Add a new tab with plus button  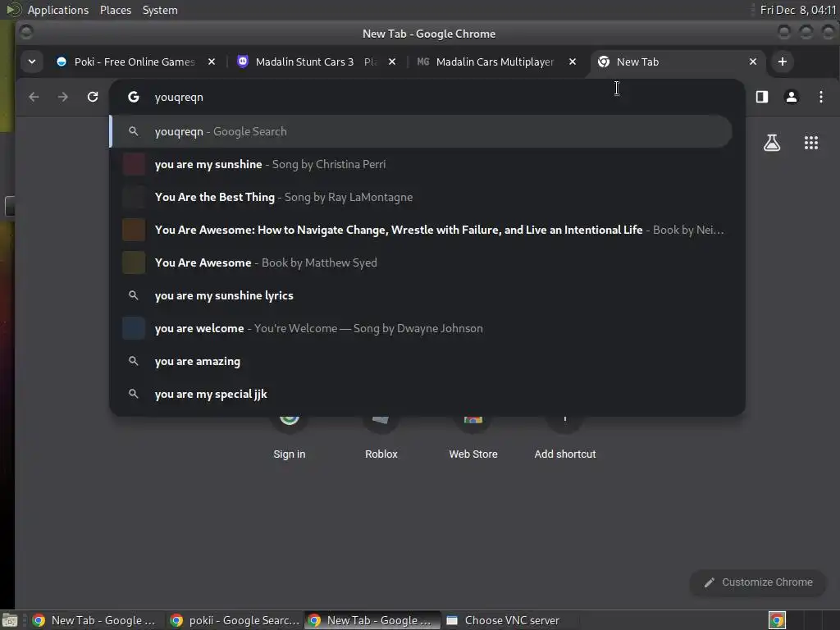(782, 62)
